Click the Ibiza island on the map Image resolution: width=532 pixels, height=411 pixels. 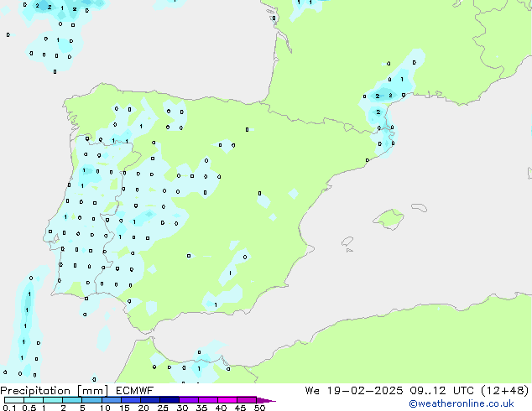click(x=347, y=242)
